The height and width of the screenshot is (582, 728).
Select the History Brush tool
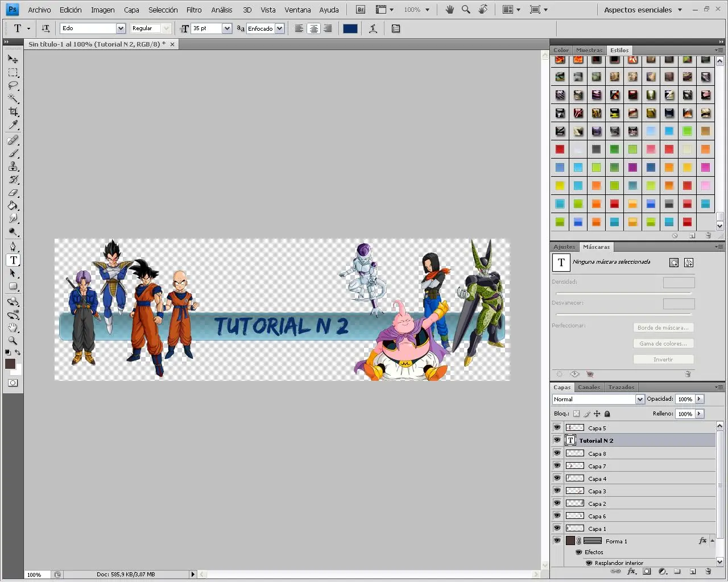coord(13,180)
